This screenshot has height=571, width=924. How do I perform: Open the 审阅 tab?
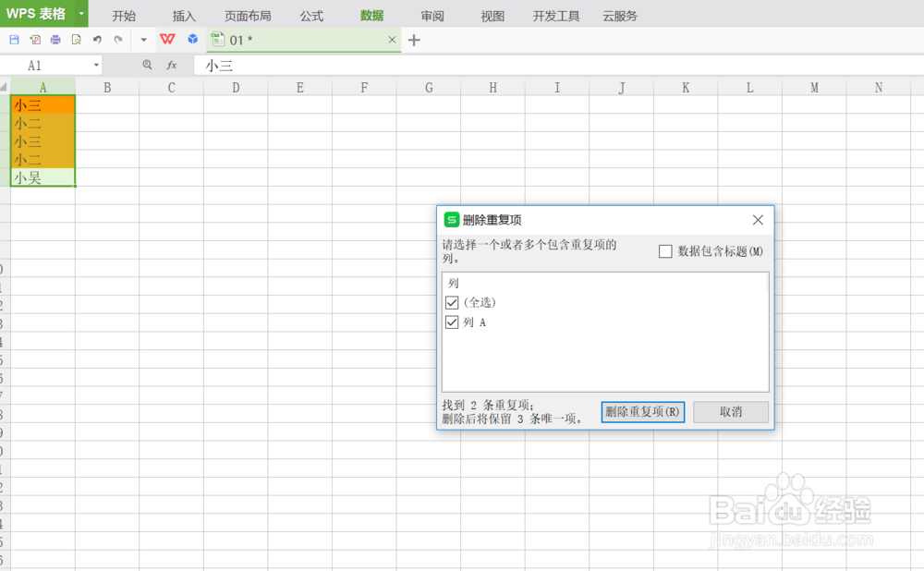[432, 16]
